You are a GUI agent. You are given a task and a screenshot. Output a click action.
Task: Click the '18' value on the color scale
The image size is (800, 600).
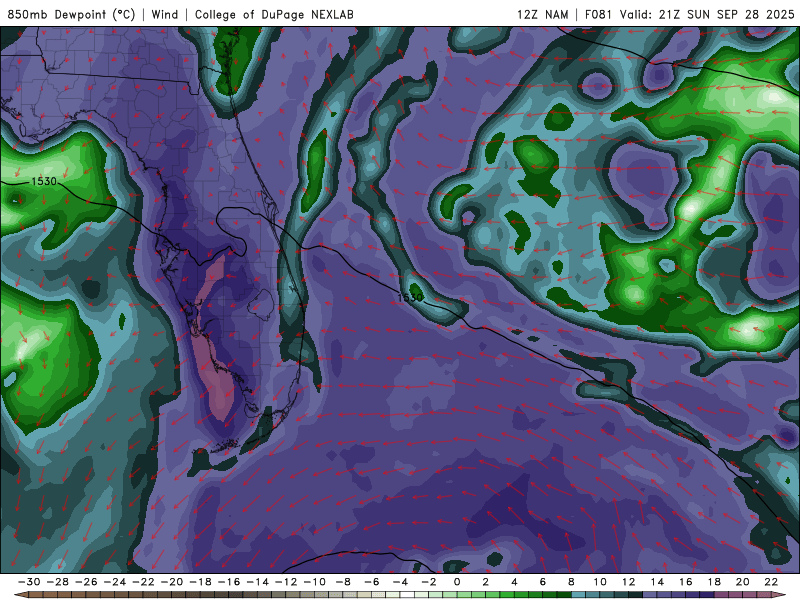[714, 582]
